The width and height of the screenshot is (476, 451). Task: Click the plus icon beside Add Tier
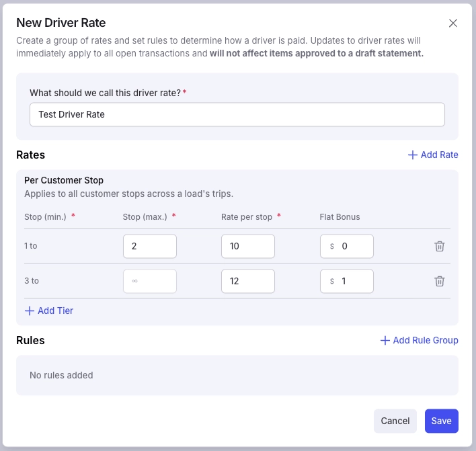[x=30, y=311]
